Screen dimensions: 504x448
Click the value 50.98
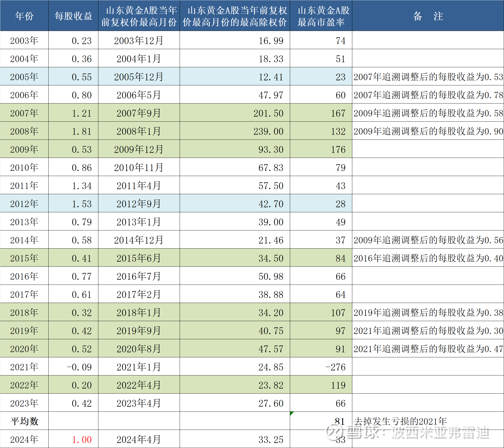(271, 277)
